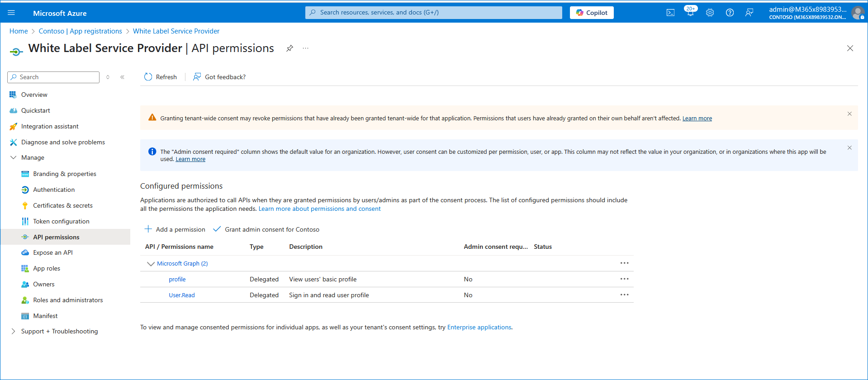This screenshot has width=868, height=380.
Task: Open more options for User.Read permission
Action: (x=624, y=295)
